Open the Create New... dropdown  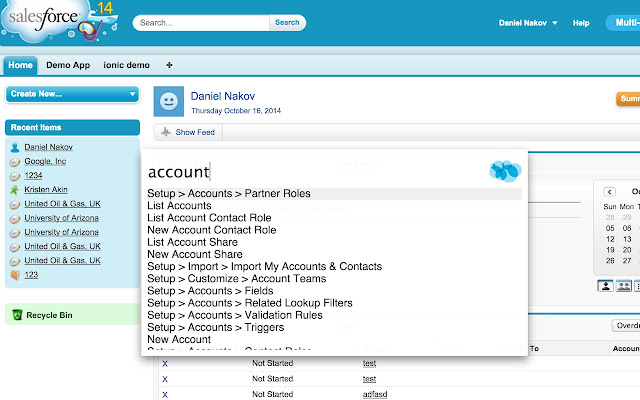72,94
